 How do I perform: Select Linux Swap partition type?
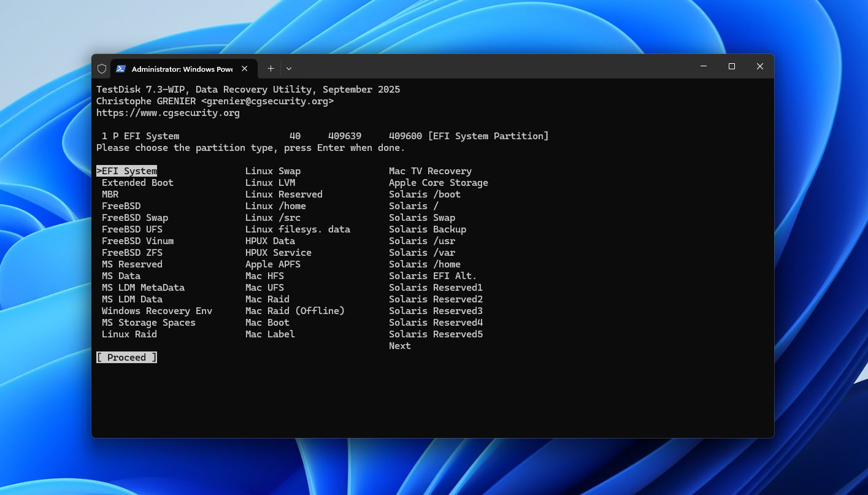pos(273,171)
